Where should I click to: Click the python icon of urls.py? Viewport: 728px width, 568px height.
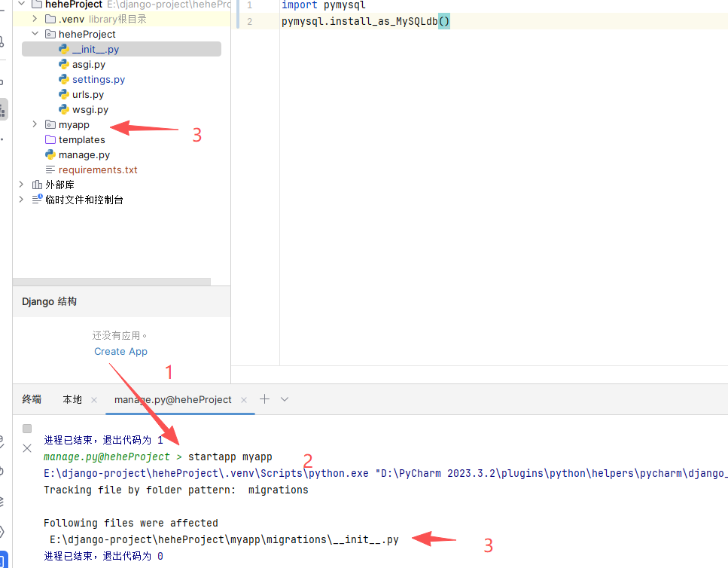63,94
